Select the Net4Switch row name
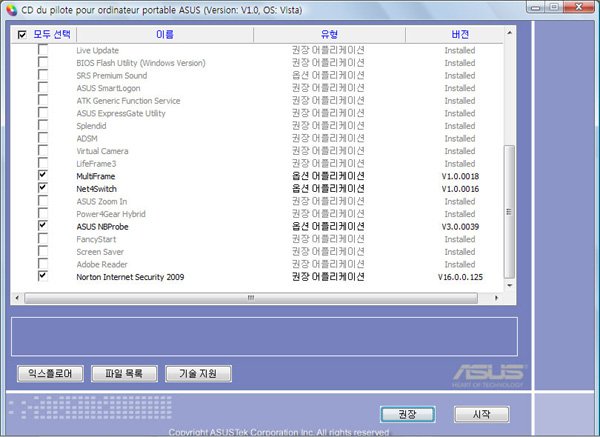 [x=96, y=189]
